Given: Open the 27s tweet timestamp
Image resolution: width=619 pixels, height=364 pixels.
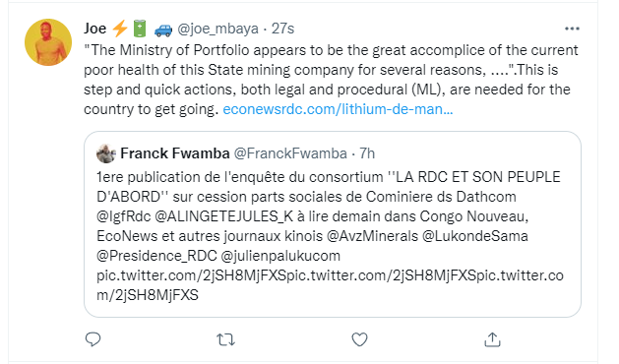Looking at the screenshot, I should pos(282,29).
